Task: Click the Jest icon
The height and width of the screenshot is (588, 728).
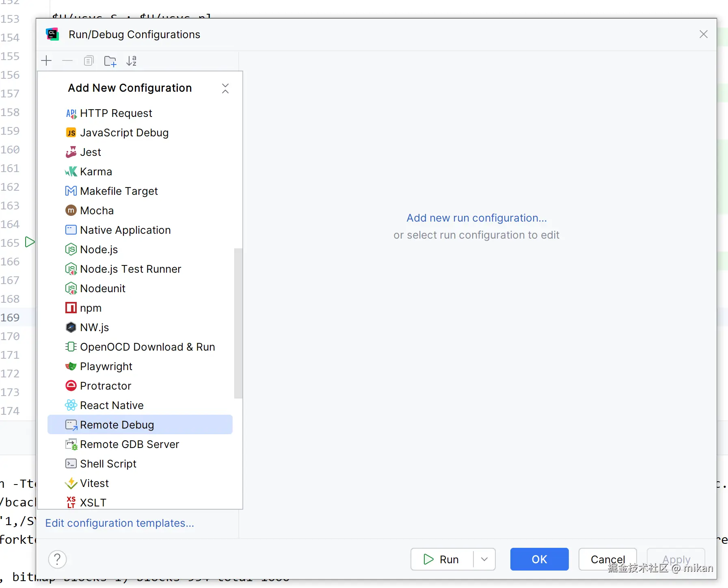Action: click(x=71, y=152)
